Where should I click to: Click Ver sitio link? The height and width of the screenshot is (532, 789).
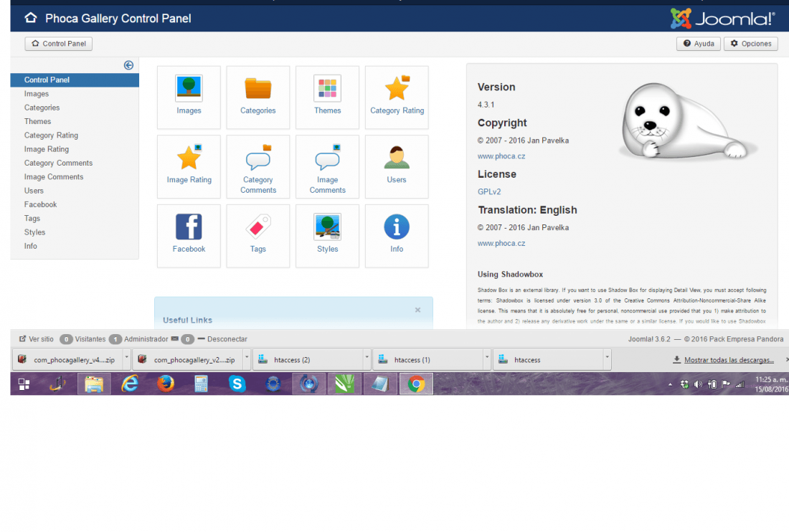(37, 339)
